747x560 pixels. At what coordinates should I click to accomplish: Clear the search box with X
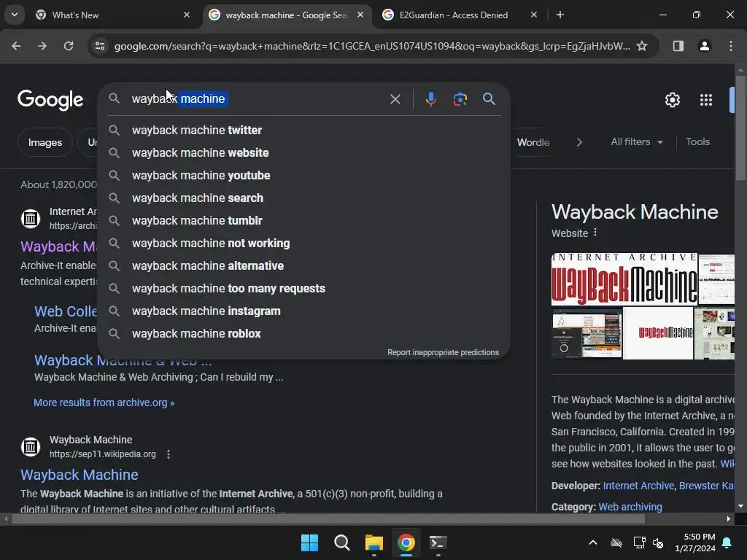(x=395, y=99)
